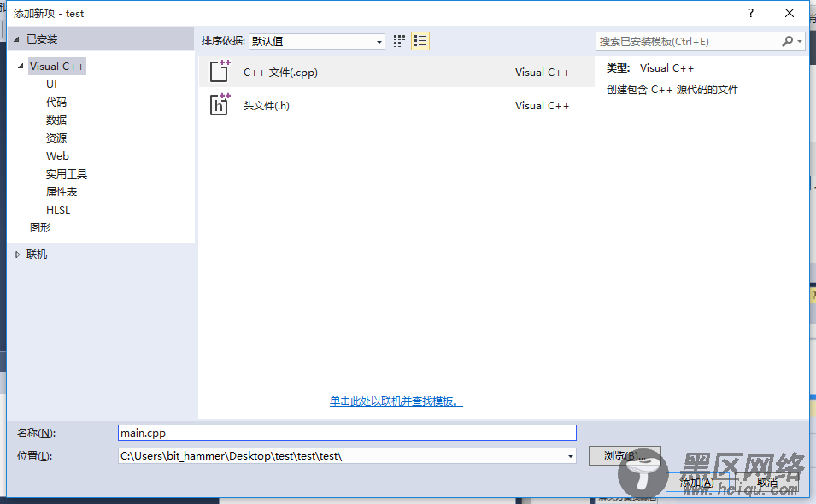Open the search options dropdown arrow

click(800, 41)
